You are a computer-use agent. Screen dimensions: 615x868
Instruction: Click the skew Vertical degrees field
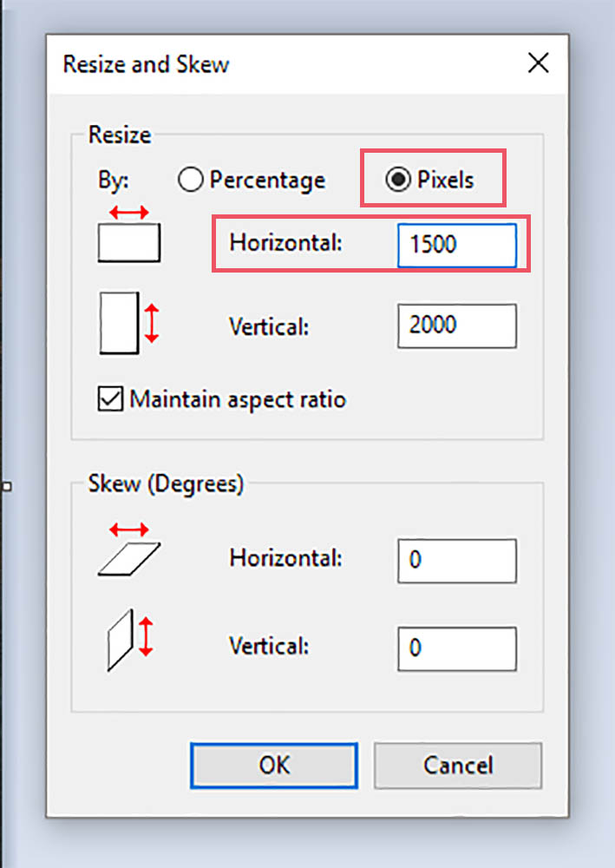[456, 648]
